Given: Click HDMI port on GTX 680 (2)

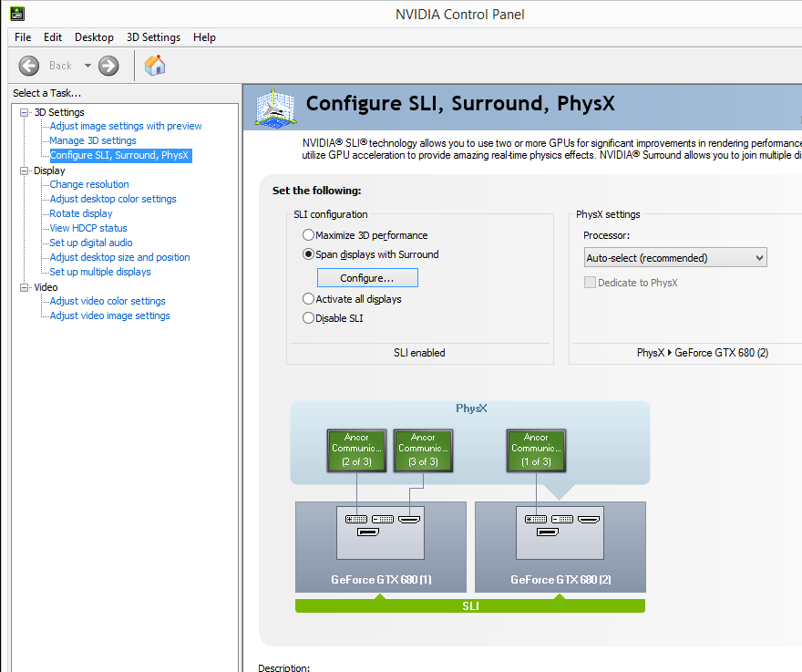Looking at the screenshot, I should coord(589,520).
